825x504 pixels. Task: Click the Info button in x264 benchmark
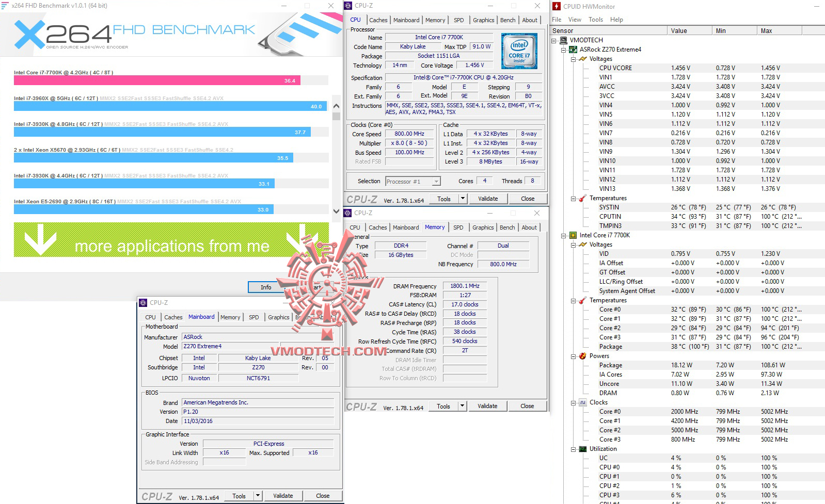(266, 287)
